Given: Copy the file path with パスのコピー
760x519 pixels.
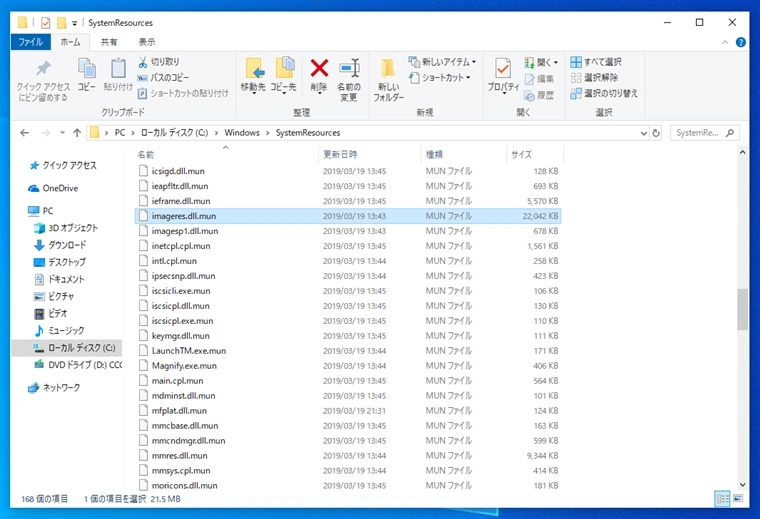Looking at the screenshot, I should pos(163,78).
